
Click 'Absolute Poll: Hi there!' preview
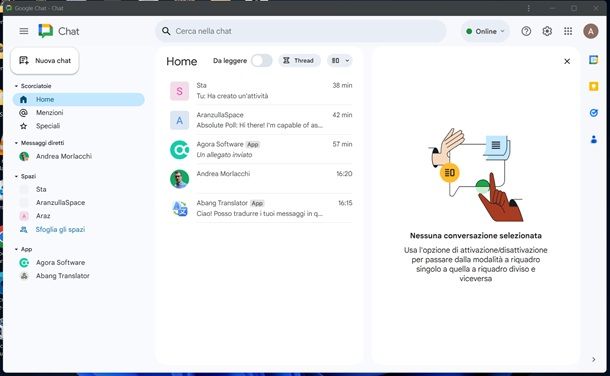[x=259, y=125]
